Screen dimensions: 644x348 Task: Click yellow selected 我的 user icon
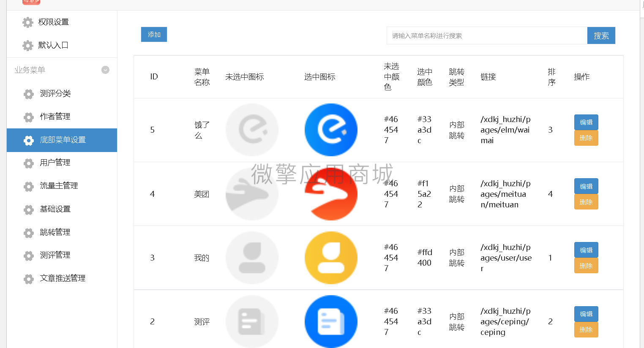click(x=331, y=258)
